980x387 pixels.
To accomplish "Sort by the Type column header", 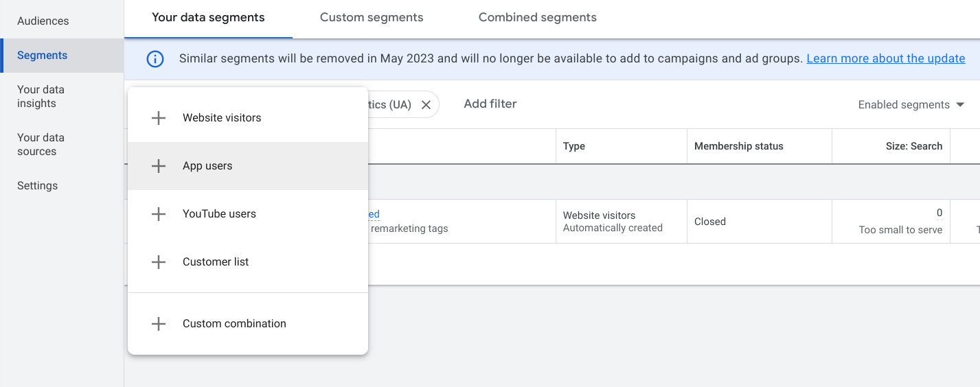I will point(574,146).
